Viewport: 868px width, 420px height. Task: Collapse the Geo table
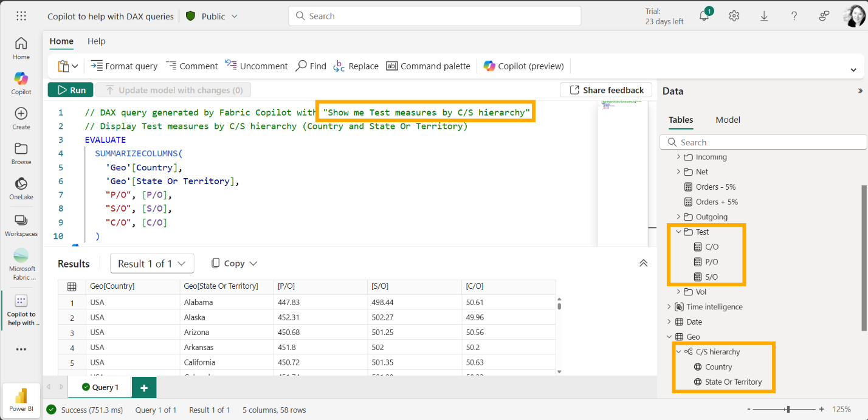pyautogui.click(x=669, y=337)
